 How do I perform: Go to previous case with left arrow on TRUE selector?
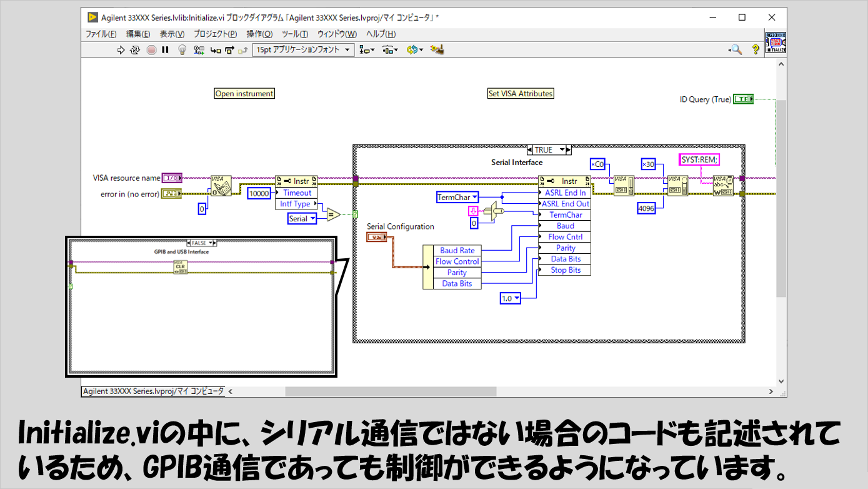tap(531, 150)
